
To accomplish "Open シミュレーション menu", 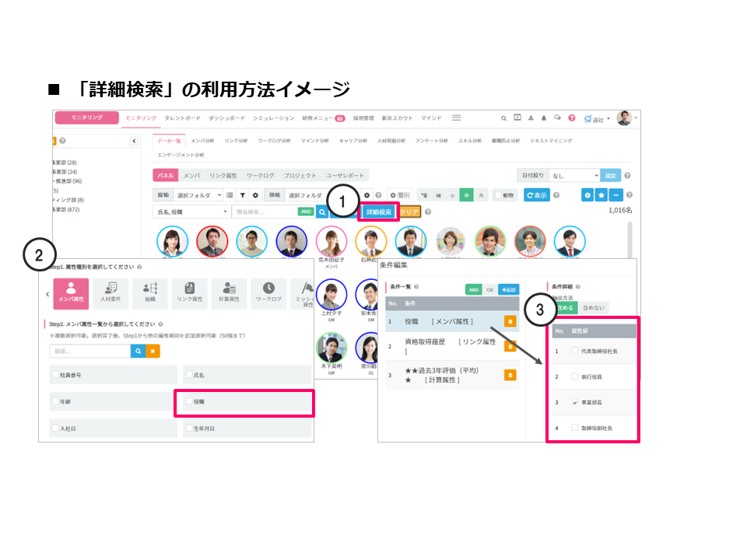I will [x=273, y=118].
